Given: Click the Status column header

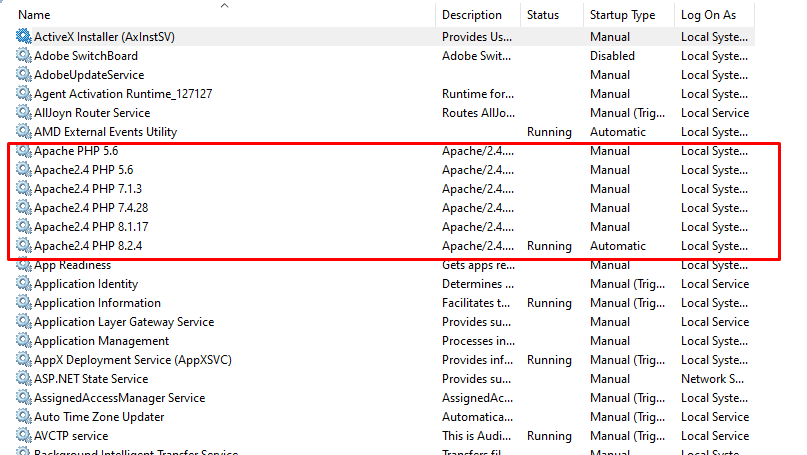Looking at the screenshot, I should [x=543, y=15].
